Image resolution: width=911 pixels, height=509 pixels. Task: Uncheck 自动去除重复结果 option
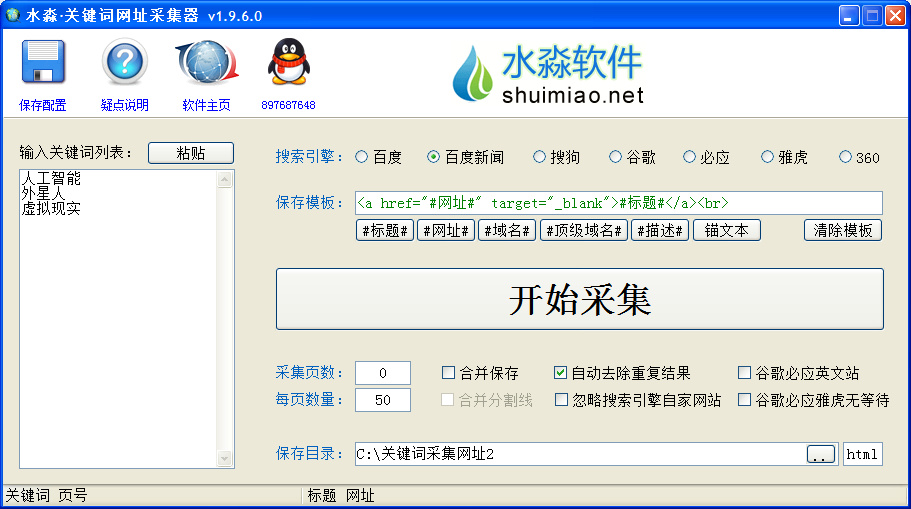(560, 372)
